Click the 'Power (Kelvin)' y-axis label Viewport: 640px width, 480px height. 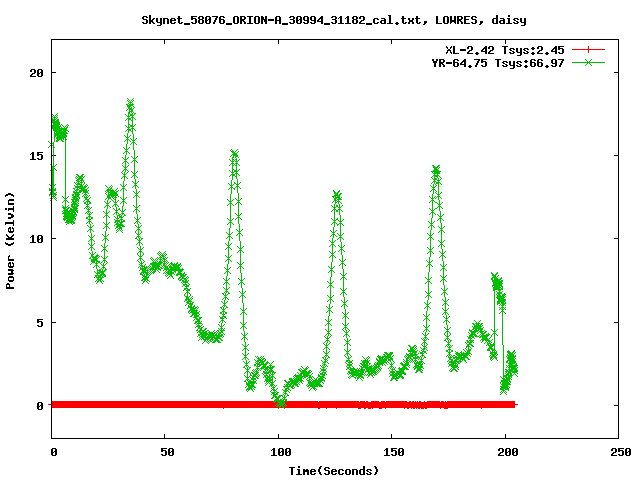(10, 241)
